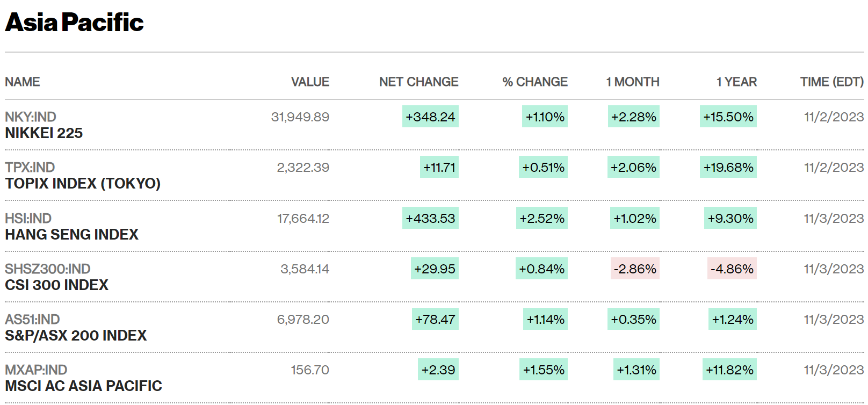Click the VALUE column header

(310, 82)
